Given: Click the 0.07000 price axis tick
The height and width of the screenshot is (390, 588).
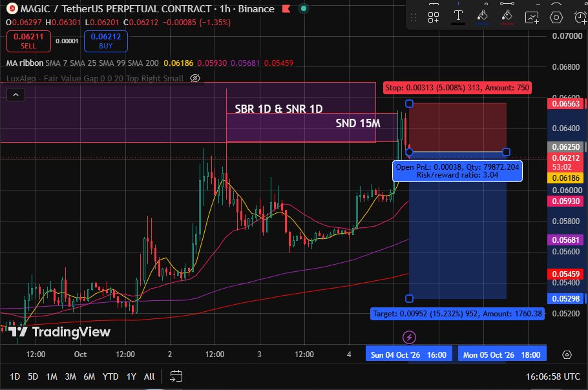Looking at the screenshot, I should [567, 36].
